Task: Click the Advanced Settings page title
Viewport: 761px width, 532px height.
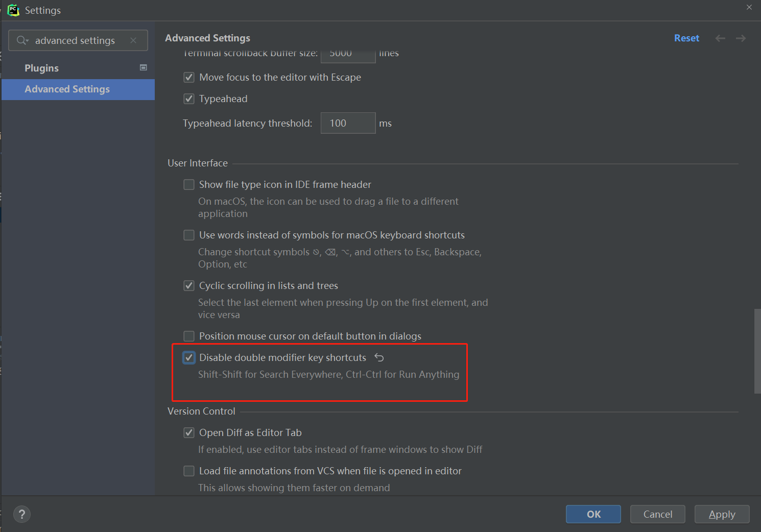Action: tap(208, 38)
